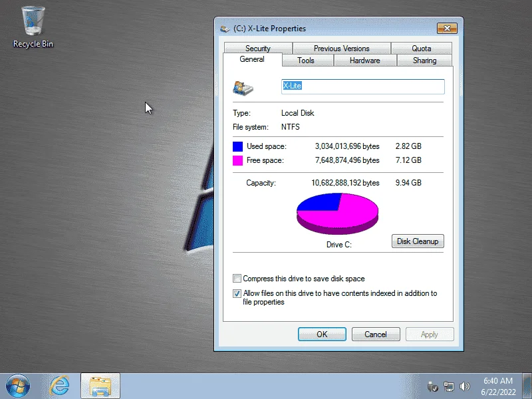This screenshot has height=399, width=532.
Task: Click the NTFS file system value
Action: (x=291, y=127)
